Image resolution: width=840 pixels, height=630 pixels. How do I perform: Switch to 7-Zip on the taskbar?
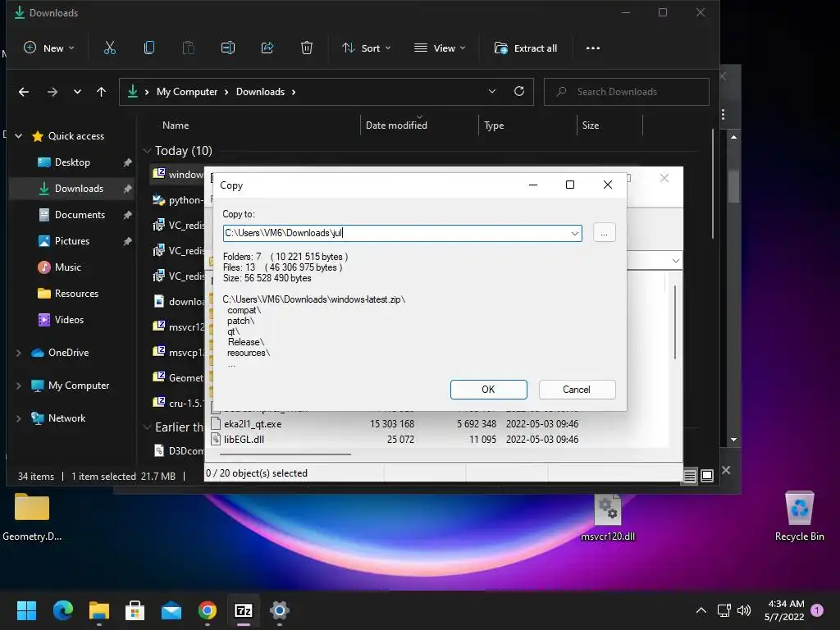[x=244, y=610]
